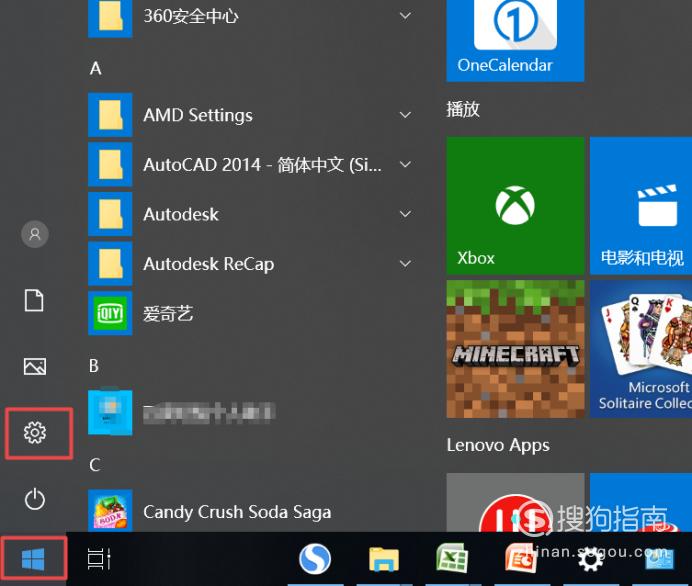The image size is (692, 586).
Task: Jump to letter A section header
Action: pyautogui.click(x=96, y=68)
